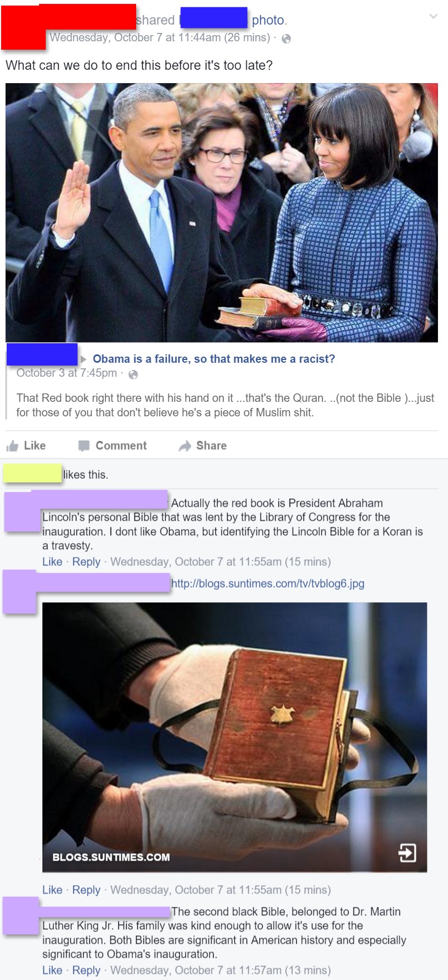Open "Obama is a failure, so that makes me a racist?"
This screenshot has height=980, width=448.
(x=214, y=359)
